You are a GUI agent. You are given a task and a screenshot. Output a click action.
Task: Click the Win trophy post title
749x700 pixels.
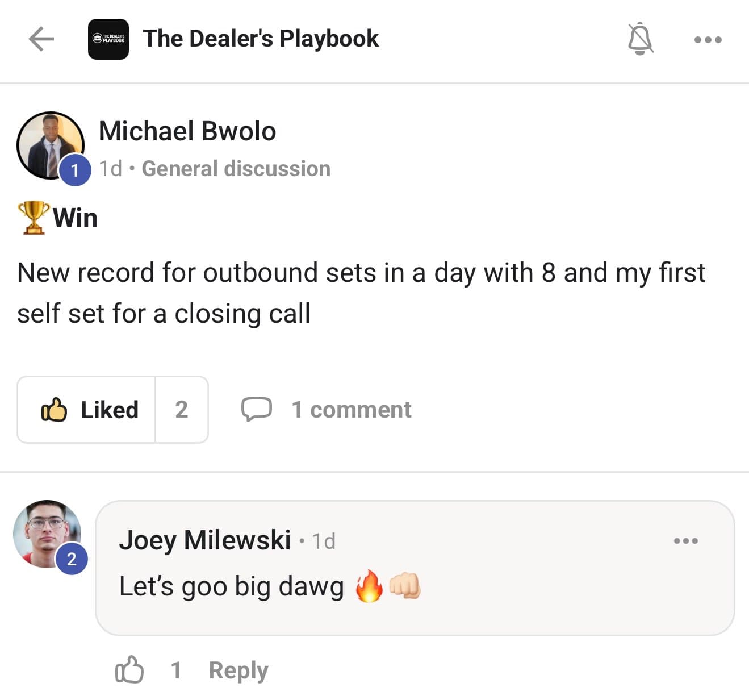point(58,218)
